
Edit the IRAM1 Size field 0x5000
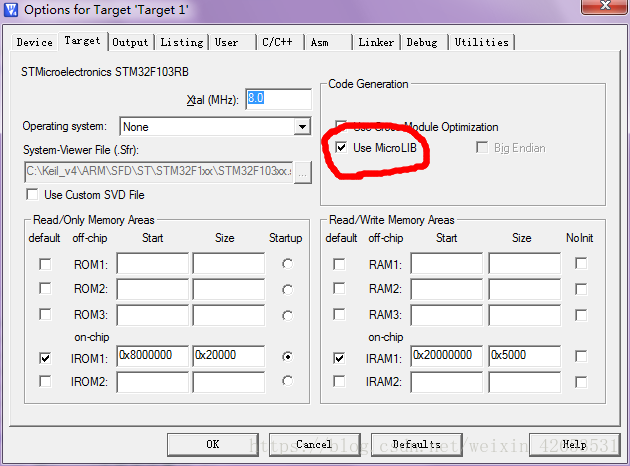(525, 356)
